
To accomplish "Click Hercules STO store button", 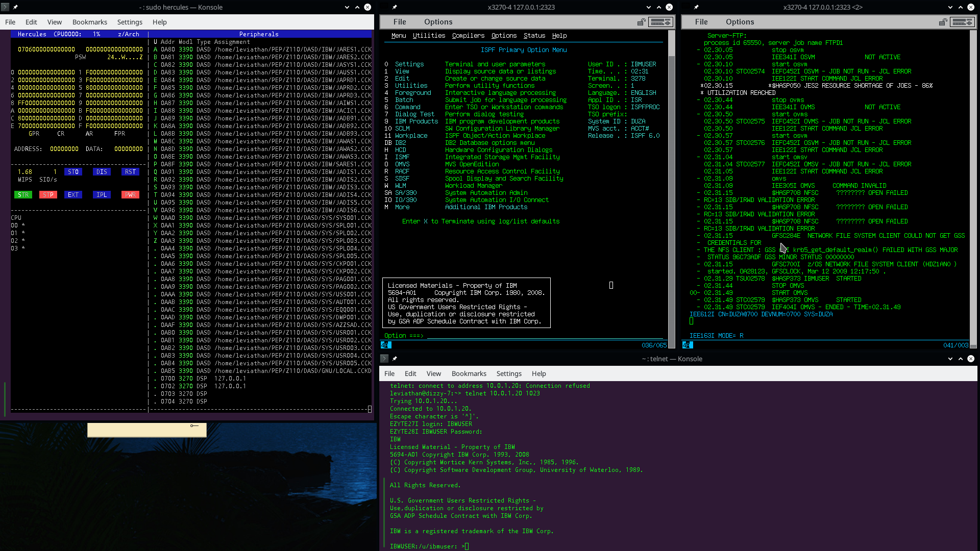I will [x=73, y=172].
